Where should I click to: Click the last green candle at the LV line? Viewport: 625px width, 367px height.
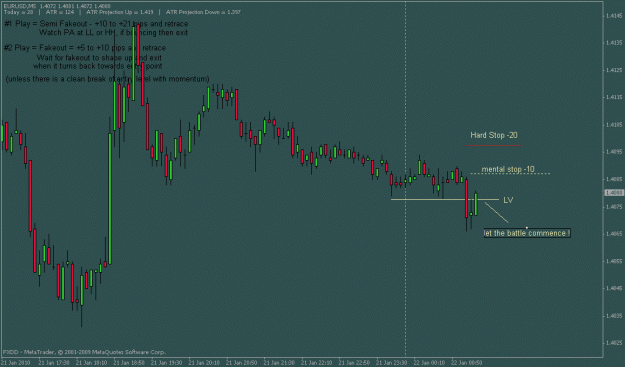tap(476, 204)
